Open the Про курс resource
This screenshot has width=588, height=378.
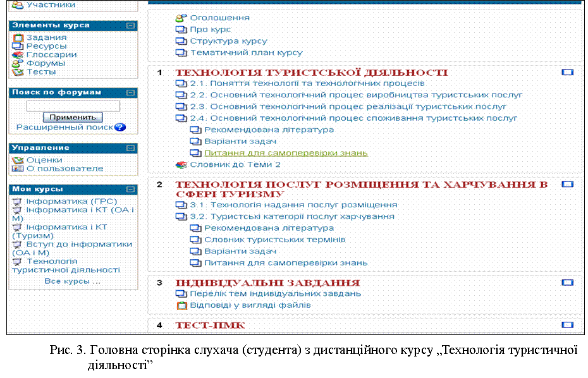[211, 29]
